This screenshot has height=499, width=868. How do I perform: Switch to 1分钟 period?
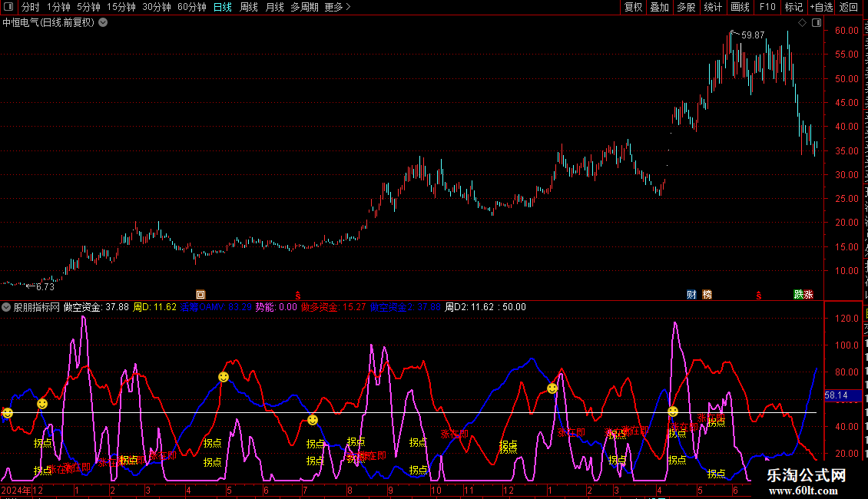(58, 7)
